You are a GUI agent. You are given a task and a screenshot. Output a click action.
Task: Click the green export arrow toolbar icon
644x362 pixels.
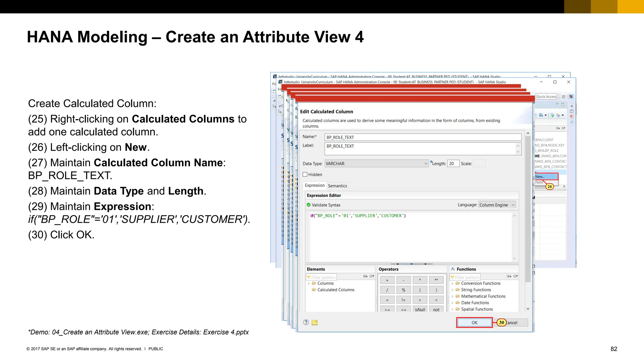tap(552, 115)
